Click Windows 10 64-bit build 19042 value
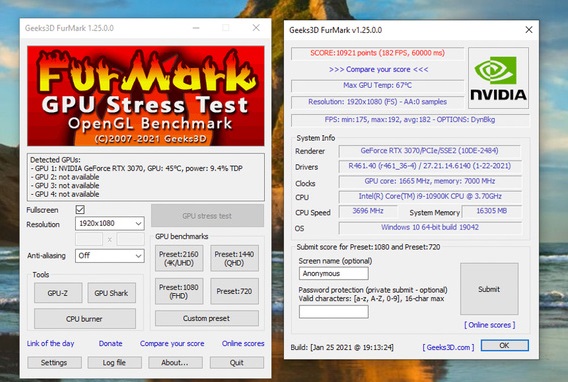 430,227
